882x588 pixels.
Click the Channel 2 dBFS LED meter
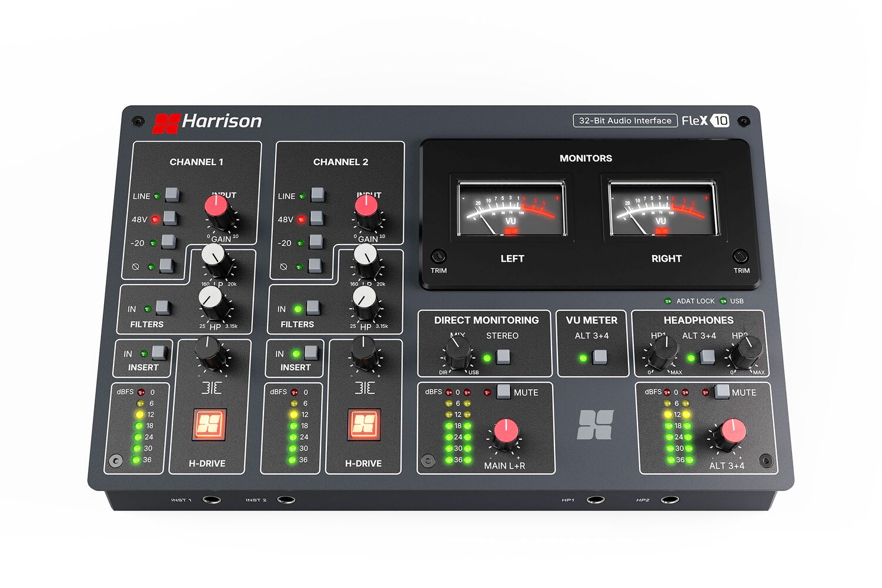click(x=293, y=426)
